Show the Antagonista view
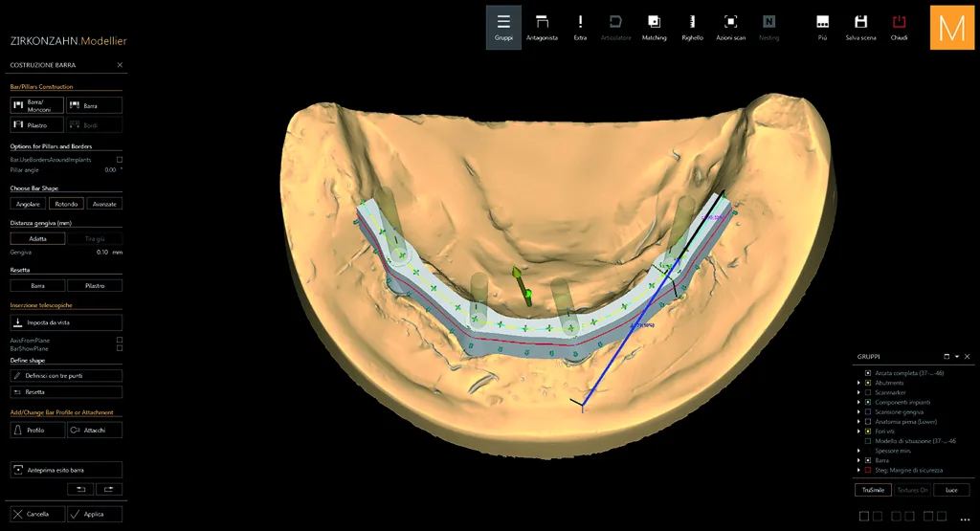Image resolution: width=980 pixels, height=531 pixels. (x=542, y=28)
